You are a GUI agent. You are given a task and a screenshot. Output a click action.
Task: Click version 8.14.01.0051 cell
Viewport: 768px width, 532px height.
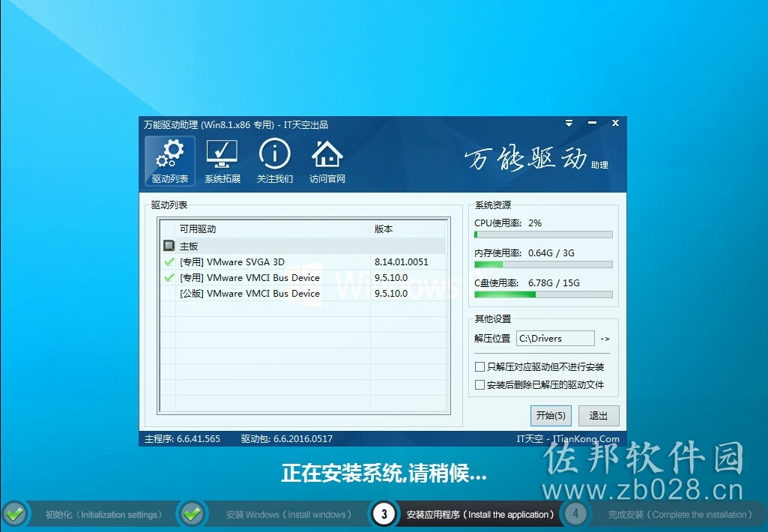click(x=401, y=262)
